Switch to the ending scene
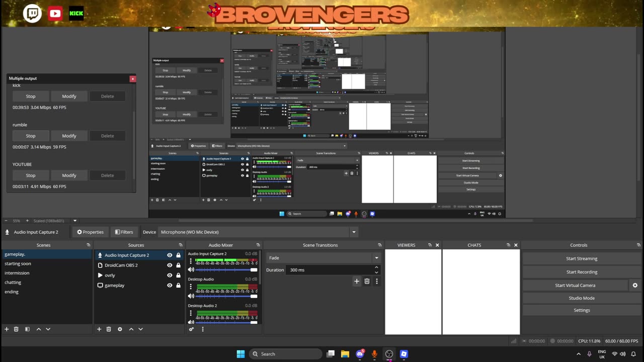The height and width of the screenshot is (362, 644). click(47, 292)
